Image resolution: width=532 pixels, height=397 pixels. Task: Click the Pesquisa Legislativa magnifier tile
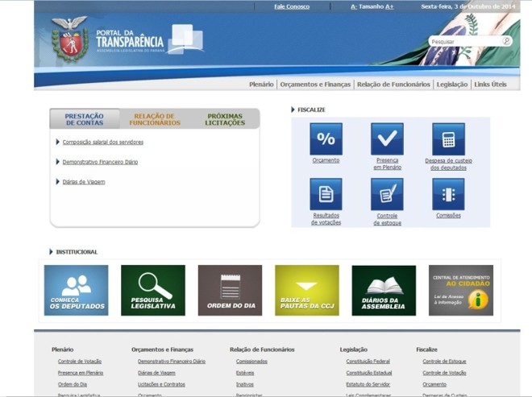click(x=153, y=290)
